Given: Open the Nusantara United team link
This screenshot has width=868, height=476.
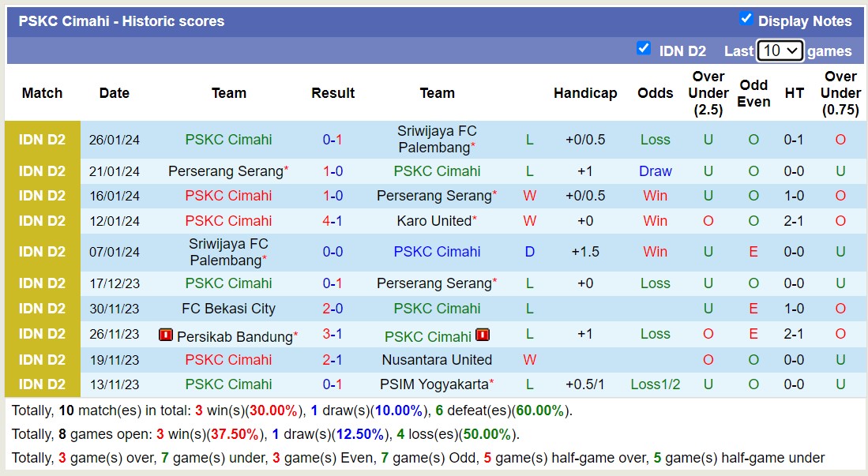Looking at the screenshot, I should point(437,359).
